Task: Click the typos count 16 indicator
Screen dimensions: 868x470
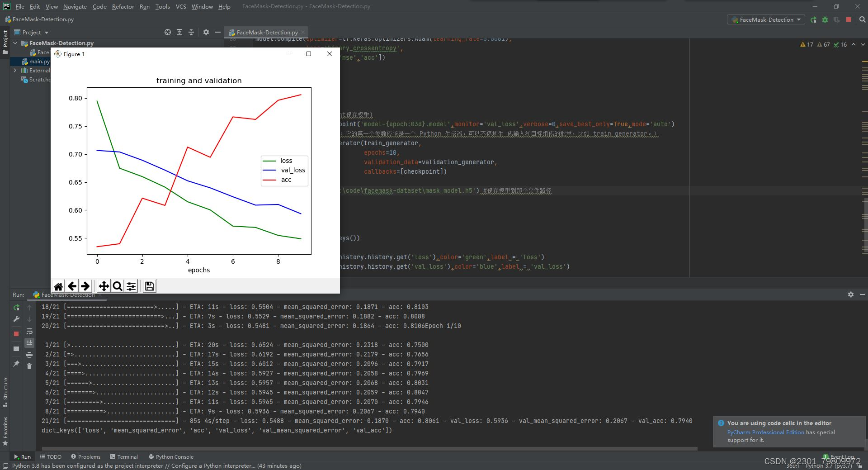Action: (840, 44)
